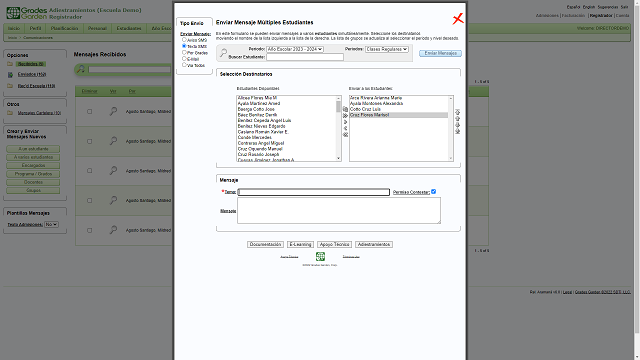This screenshot has height=360, width=640.
Task: Open the Plantillas Mensajes No dropdown
Action: tap(51, 224)
